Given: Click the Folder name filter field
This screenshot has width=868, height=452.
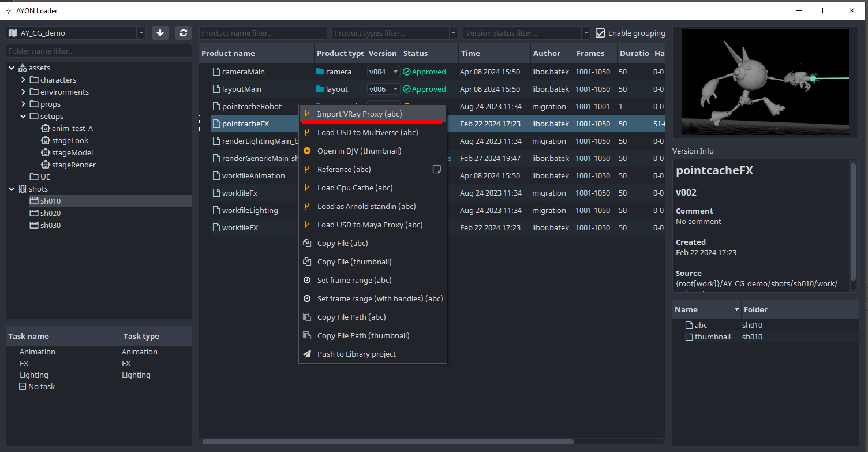Looking at the screenshot, I should tap(99, 51).
